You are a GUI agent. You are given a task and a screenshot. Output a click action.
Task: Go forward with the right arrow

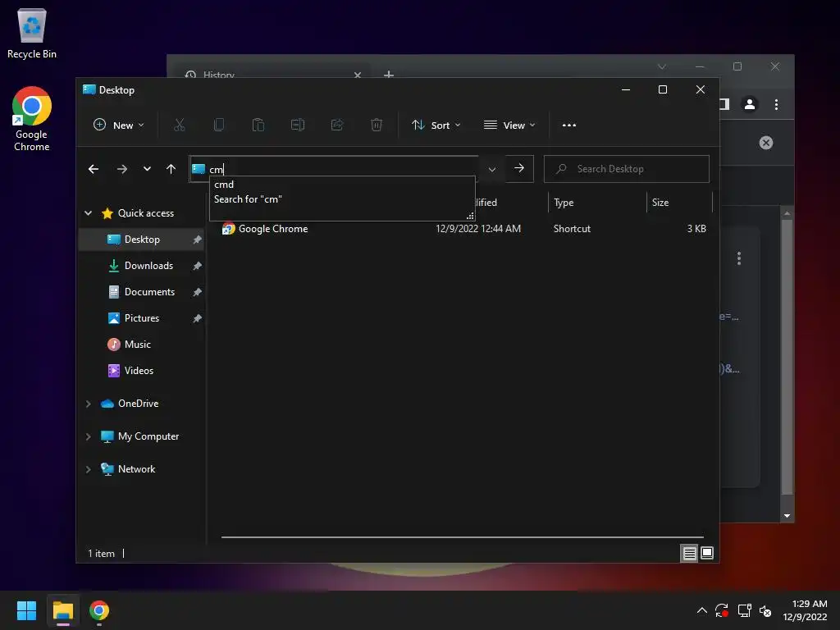coord(122,169)
